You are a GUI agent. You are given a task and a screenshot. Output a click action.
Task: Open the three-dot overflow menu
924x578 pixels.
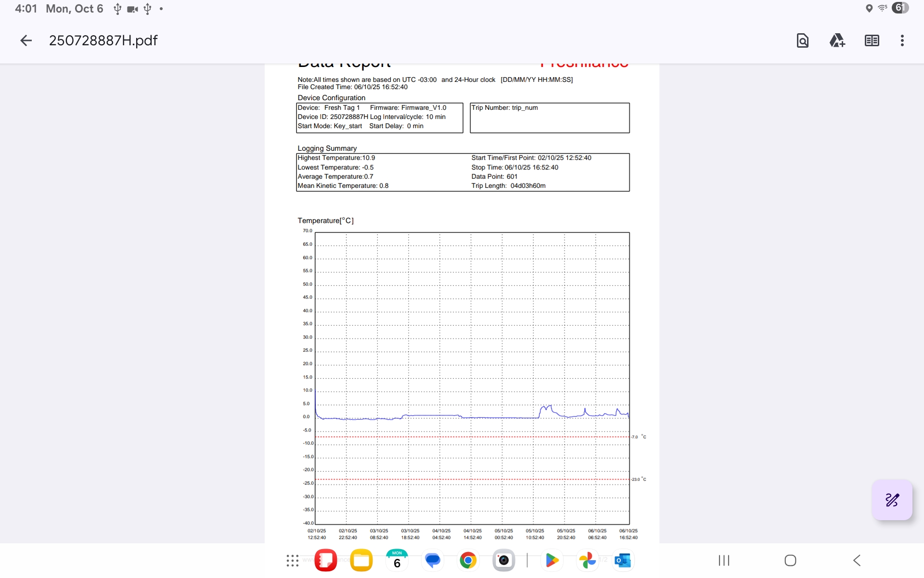tap(902, 40)
